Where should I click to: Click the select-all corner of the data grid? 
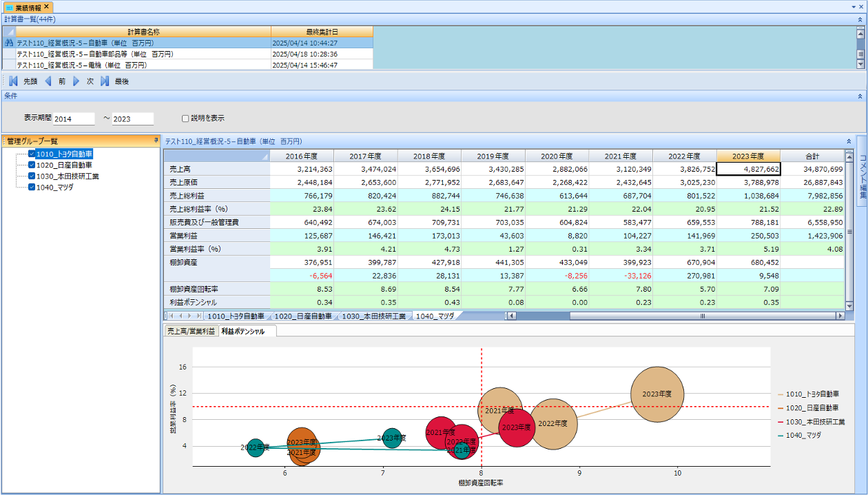click(x=217, y=156)
